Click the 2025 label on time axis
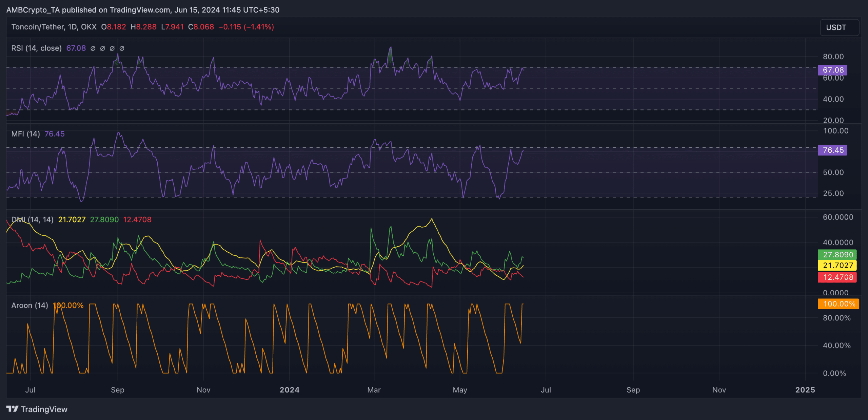 [805, 390]
